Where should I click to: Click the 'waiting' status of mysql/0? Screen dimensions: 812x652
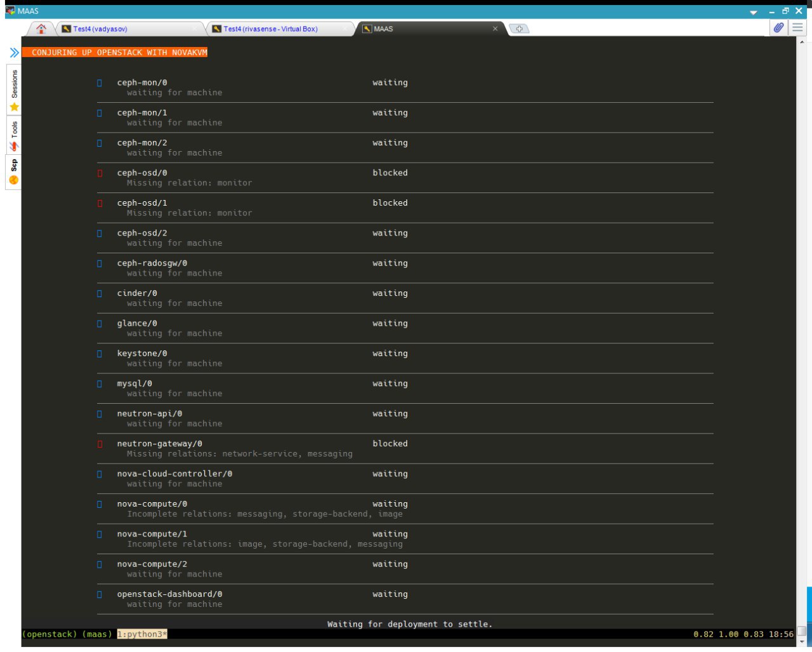pos(390,383)
